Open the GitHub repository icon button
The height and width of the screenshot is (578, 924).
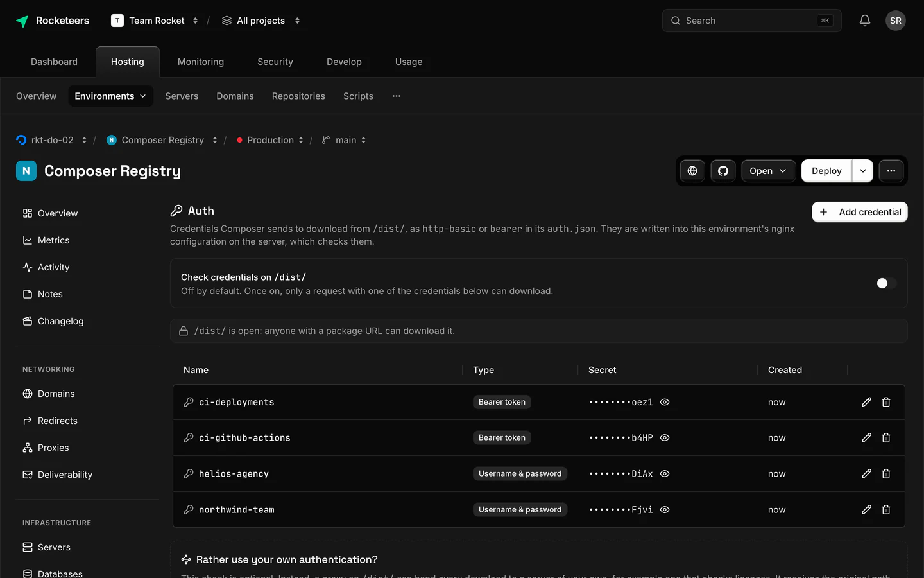pos(723,171)
